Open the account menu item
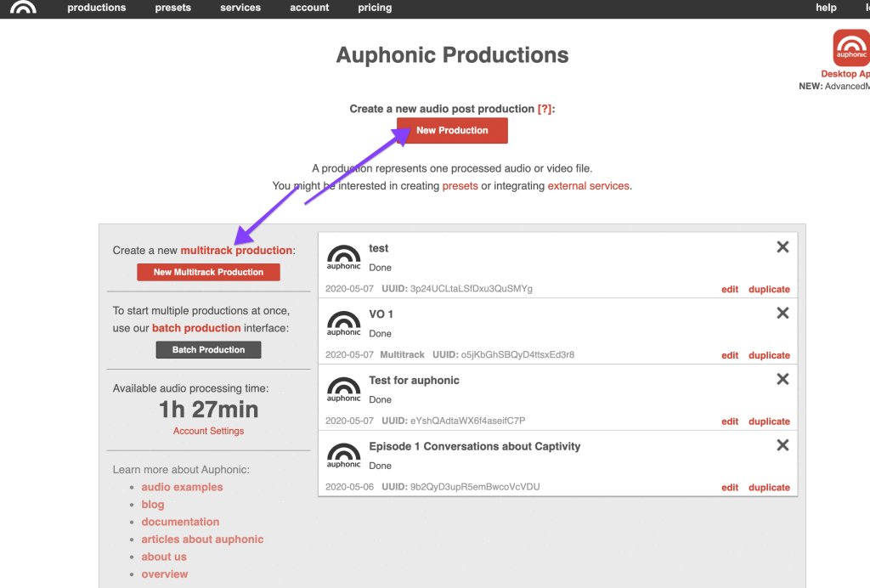The height and width of the screenshot is (588, 870). 309,8
